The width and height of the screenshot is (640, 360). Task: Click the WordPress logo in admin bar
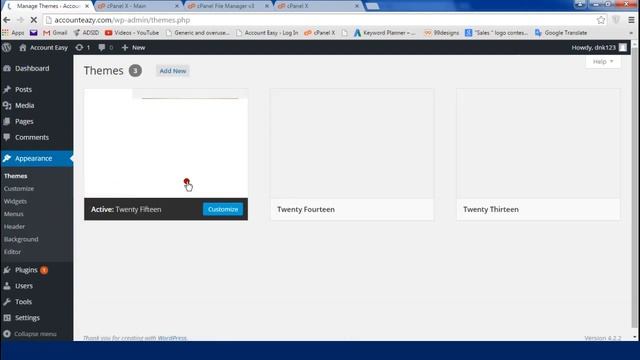(7, 47)
